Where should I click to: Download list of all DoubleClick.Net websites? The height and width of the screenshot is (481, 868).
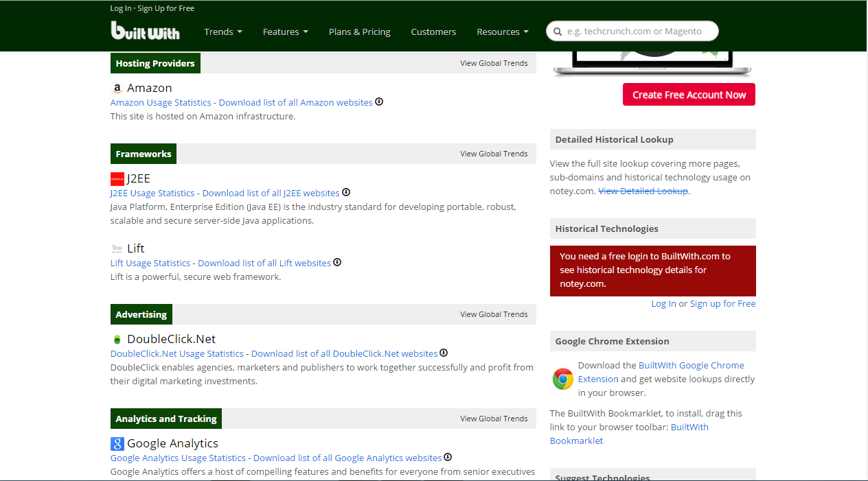coord(345,353)
